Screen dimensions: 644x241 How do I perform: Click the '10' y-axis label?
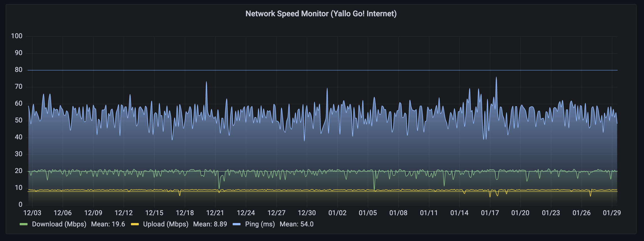click(x=19, y=188)
